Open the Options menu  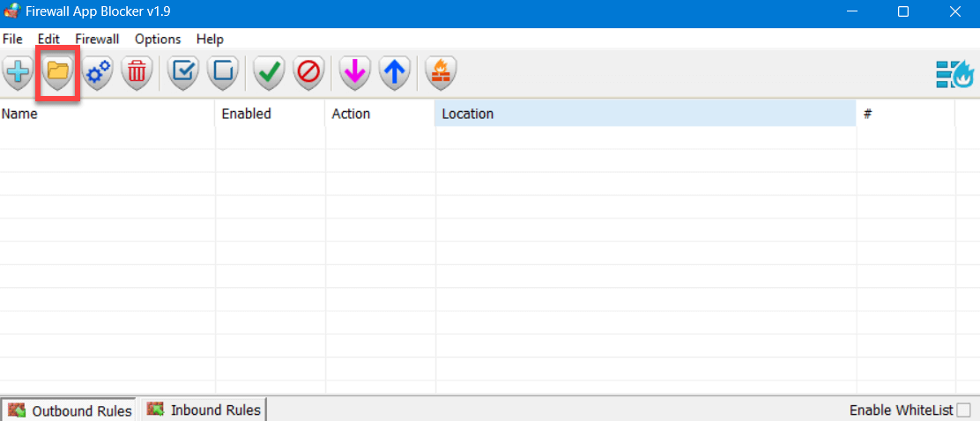pos(158,39)
